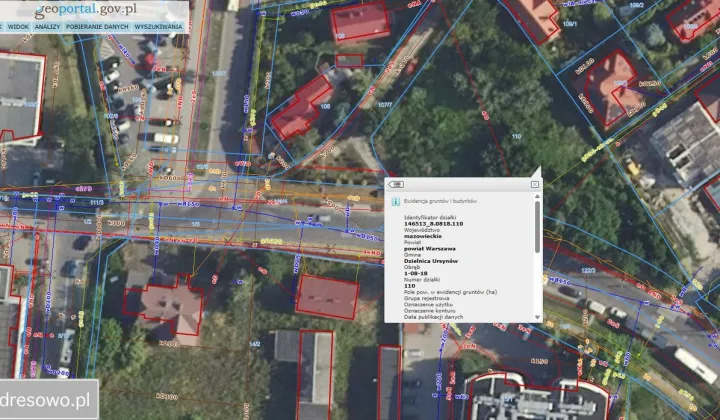Click 'Pole pow. w ewidencji gruntów (ha)' label
The image size is (720, 420).
click(x=450, y=292)
